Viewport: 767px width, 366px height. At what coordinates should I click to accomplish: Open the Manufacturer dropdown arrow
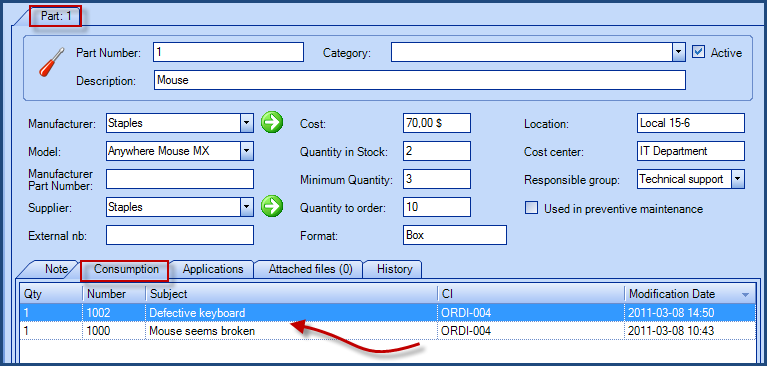tap(247, 123)
